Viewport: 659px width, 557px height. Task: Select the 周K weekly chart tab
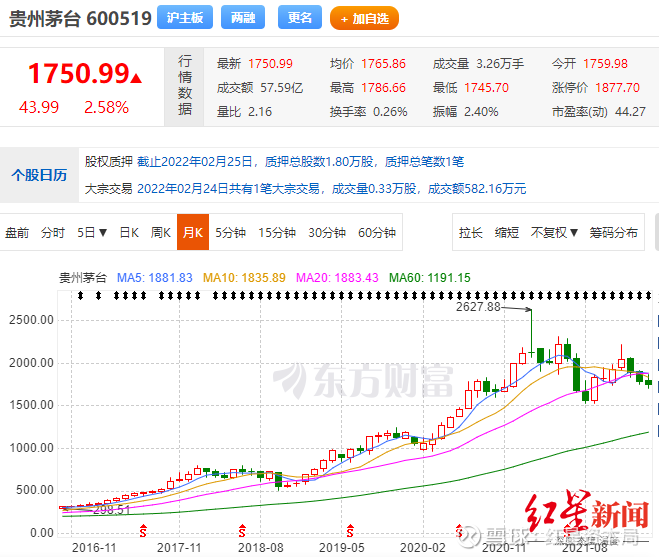161,233
